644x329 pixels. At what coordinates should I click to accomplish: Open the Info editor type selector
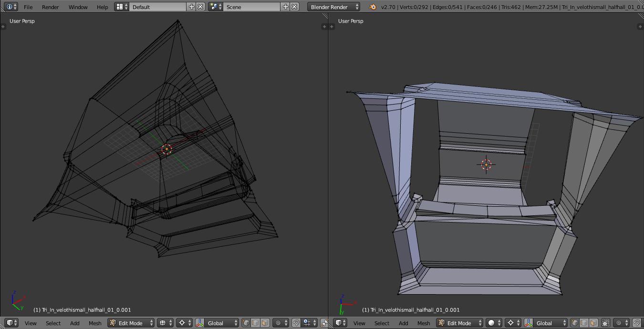[12, 7]
